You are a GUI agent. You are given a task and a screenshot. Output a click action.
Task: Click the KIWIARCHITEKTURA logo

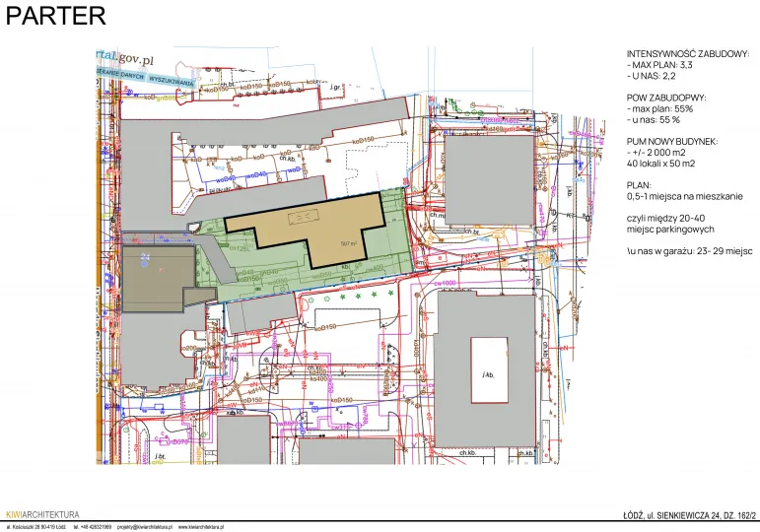click(42, 515)
